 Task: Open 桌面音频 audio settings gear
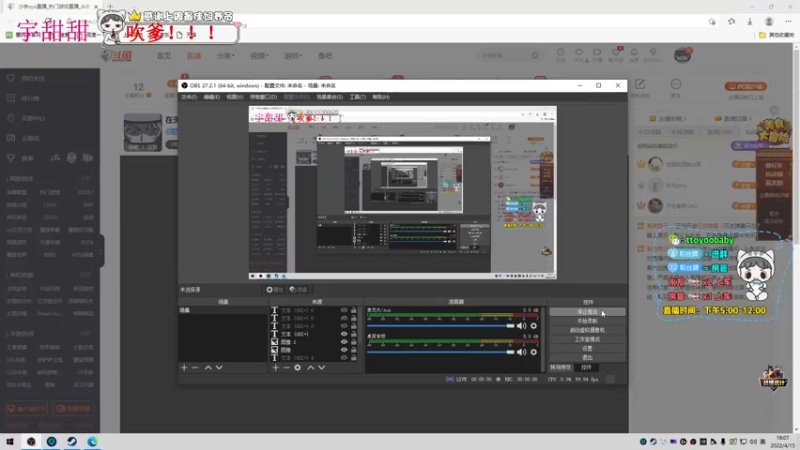pos(534,352)
